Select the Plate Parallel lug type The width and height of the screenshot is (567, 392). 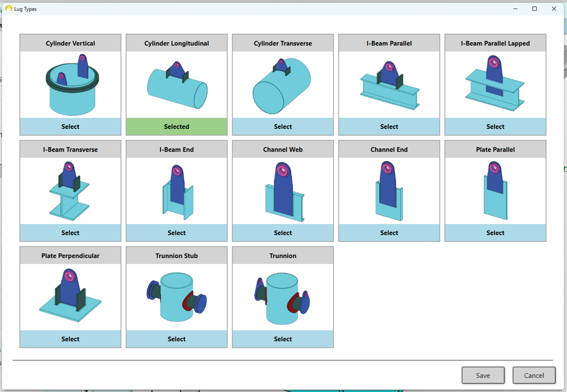pyautogui.click(x=495, y=233)
